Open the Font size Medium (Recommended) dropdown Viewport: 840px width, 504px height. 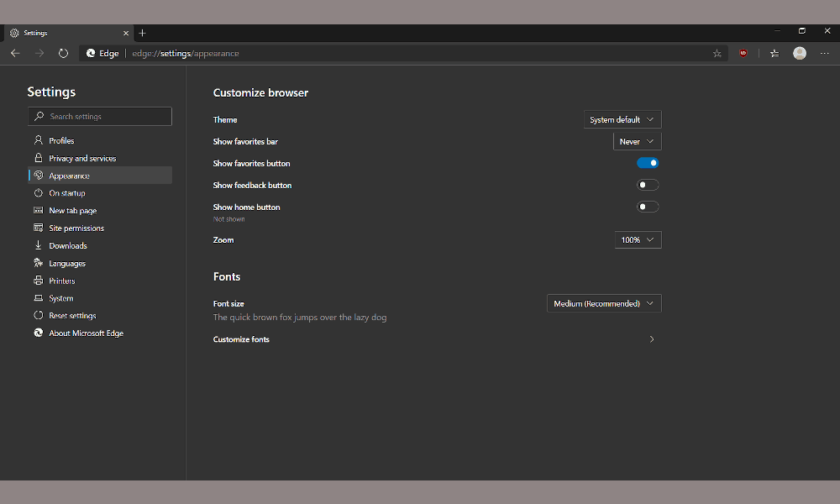[604, 303]
